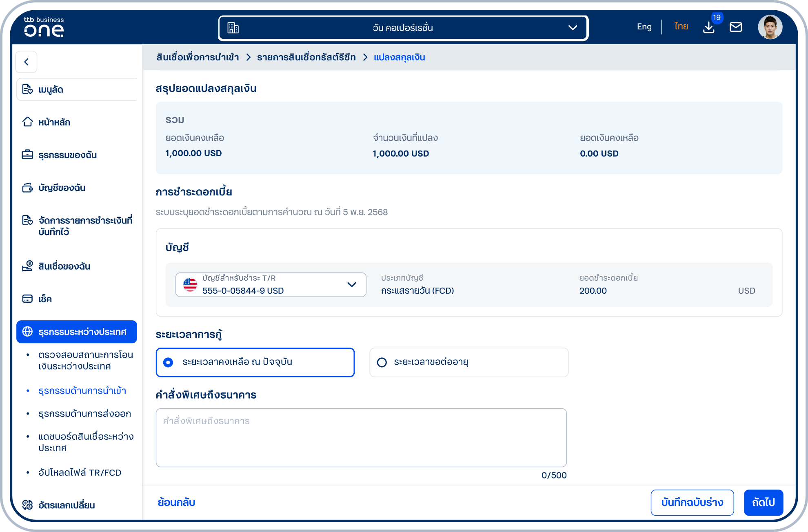Open อัตราแลกเปลี่ยน exchange rate icon
This screenshot has width=808, height=532.
27,505
